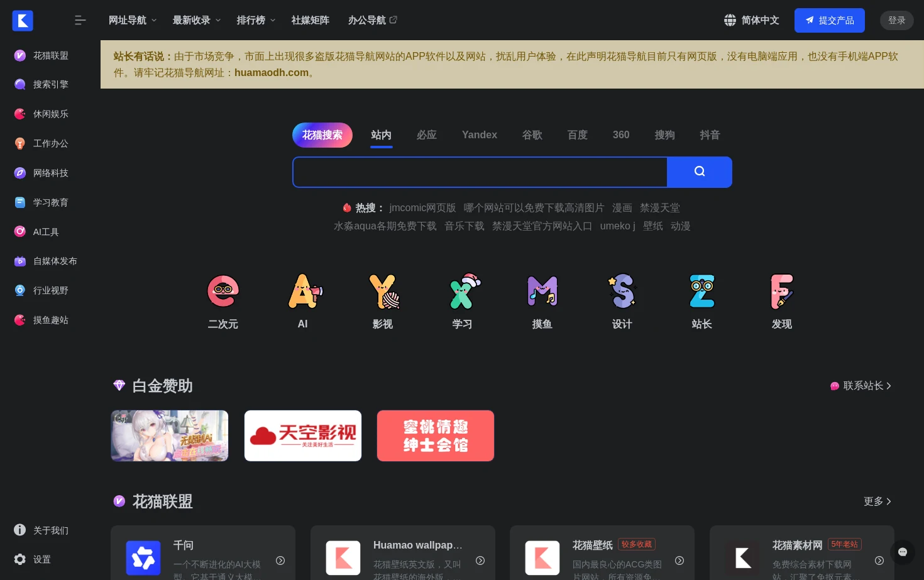Image resolution: width=924 pixels, height=580 pixels.
Task: Expand the 排行榜 dropdown menu
Action: [256, 20]
